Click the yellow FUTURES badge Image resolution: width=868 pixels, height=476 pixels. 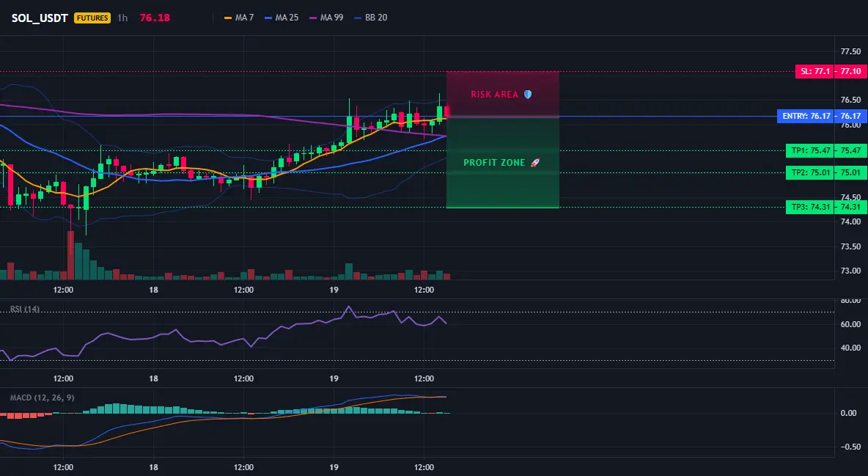92,18
